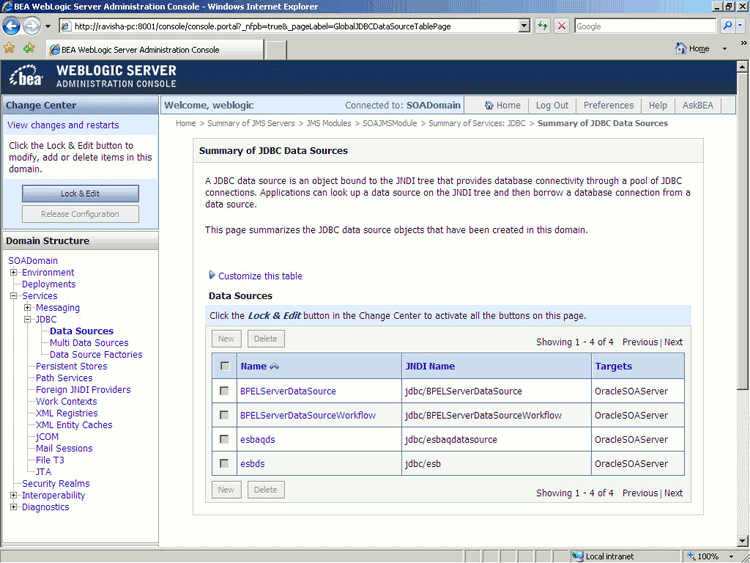Open Foreign JNDI Providers tree item
This screenshot has height=563, width=750.
[x=83, y=389]
